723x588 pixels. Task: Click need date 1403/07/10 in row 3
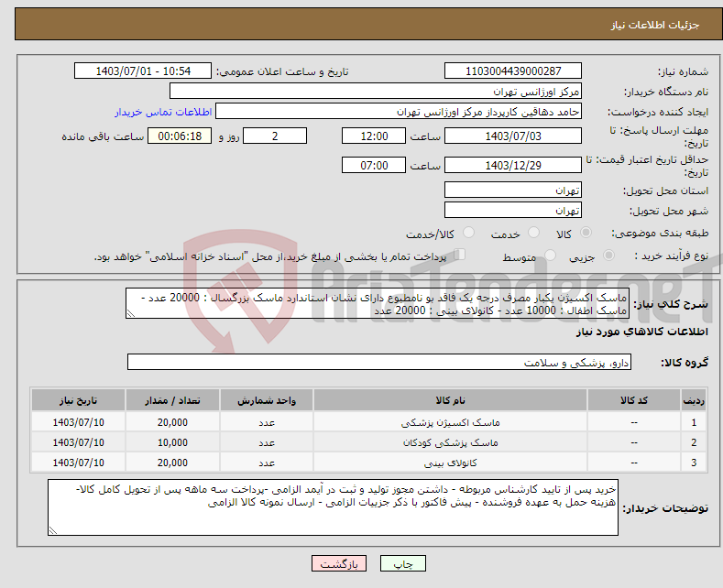(79, 463)
